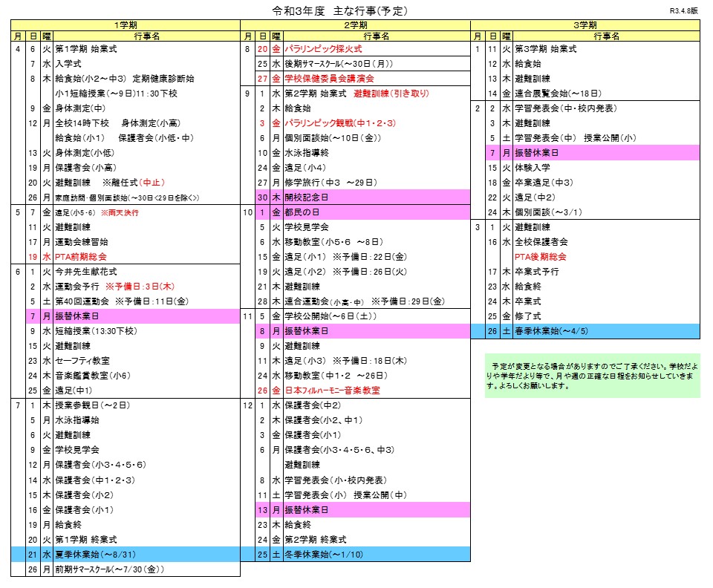Select the 2学期 header cell
The image size is (713, 588).
point(356,25)
